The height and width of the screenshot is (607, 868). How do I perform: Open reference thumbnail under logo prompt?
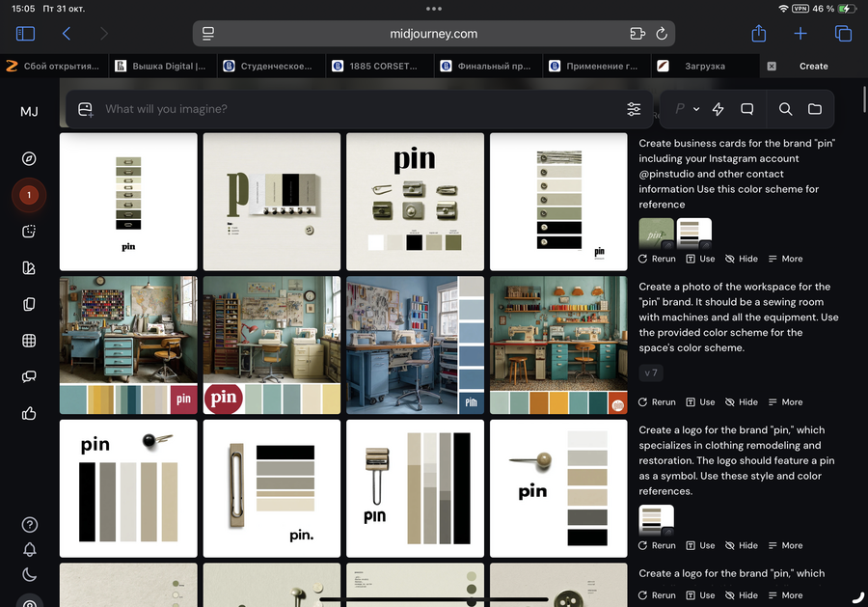(x=656, y=520)
